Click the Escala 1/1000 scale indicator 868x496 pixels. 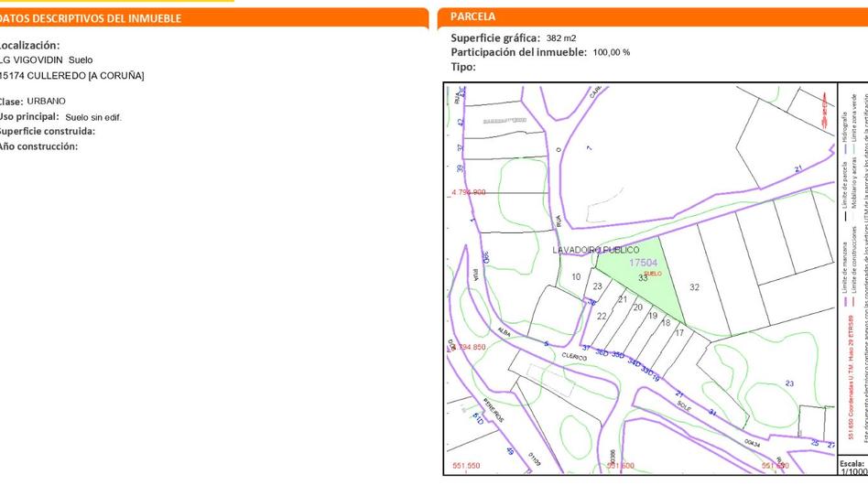pos(852,468)
